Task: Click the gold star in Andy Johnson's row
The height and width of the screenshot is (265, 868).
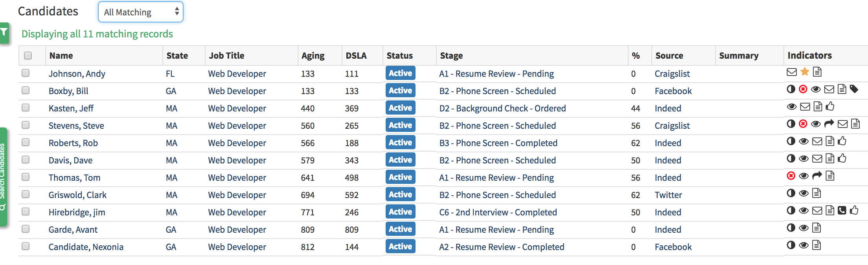Action: [805, 72]
